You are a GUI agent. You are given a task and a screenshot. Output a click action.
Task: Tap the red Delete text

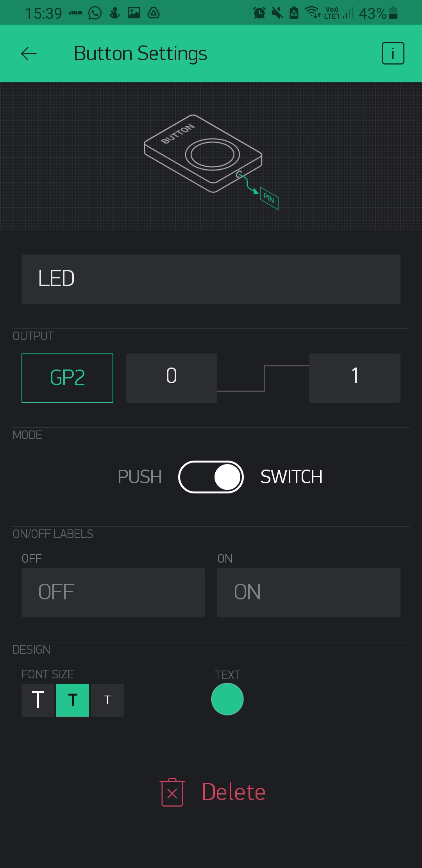234,792
